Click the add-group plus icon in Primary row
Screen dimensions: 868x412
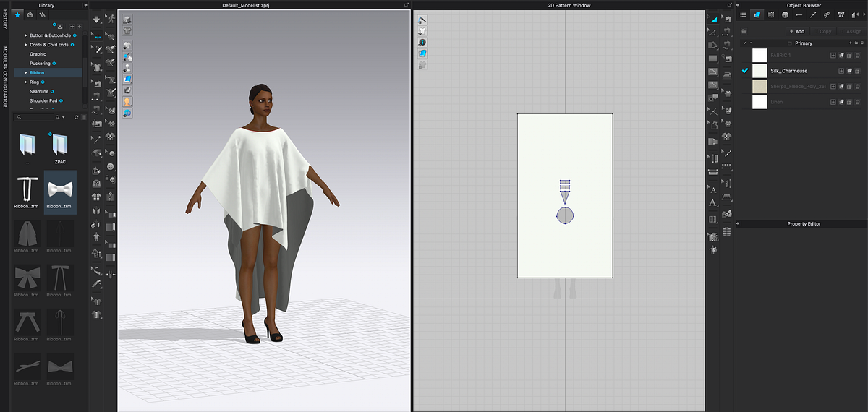point(850,43)
